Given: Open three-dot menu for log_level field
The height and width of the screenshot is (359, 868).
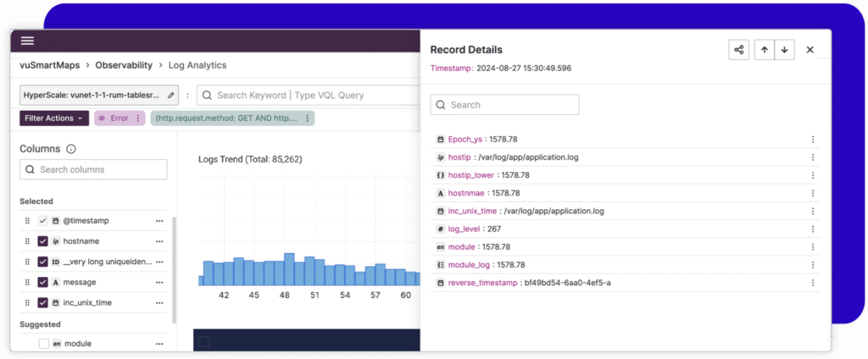Looking at the screenshot, I should (x=812, y=229).
